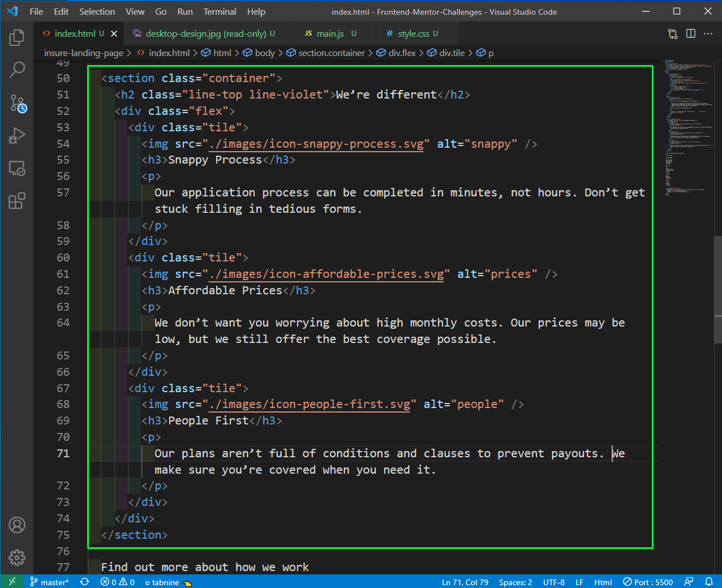Change end of line sequence LF

[x=579, y=582]
